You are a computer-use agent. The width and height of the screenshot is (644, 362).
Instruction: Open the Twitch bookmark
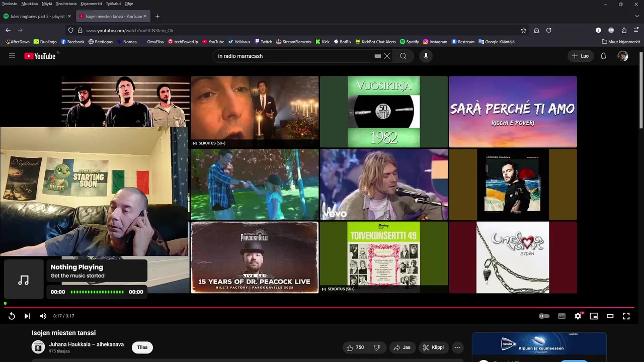pos(263,42)
